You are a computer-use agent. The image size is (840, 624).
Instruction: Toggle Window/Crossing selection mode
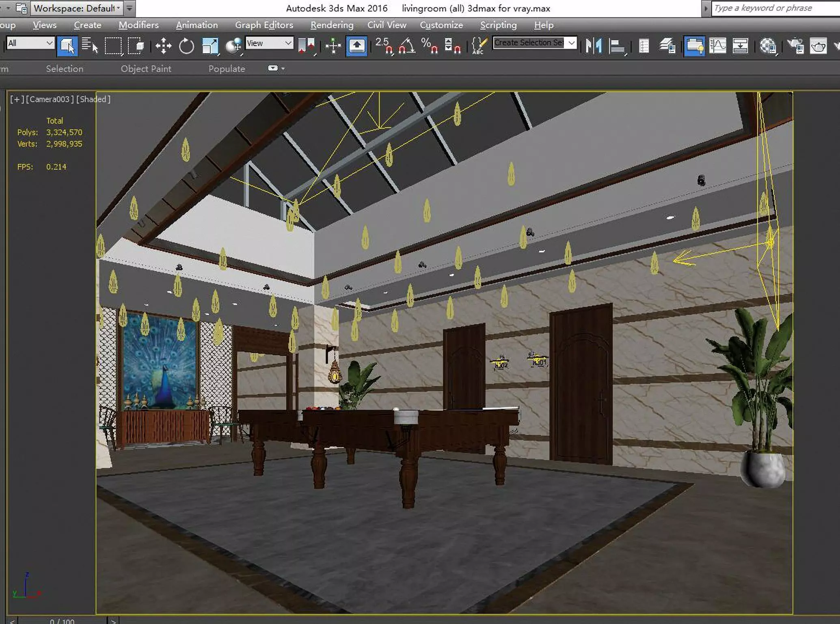pyautogui.click(x=136, y=45)
